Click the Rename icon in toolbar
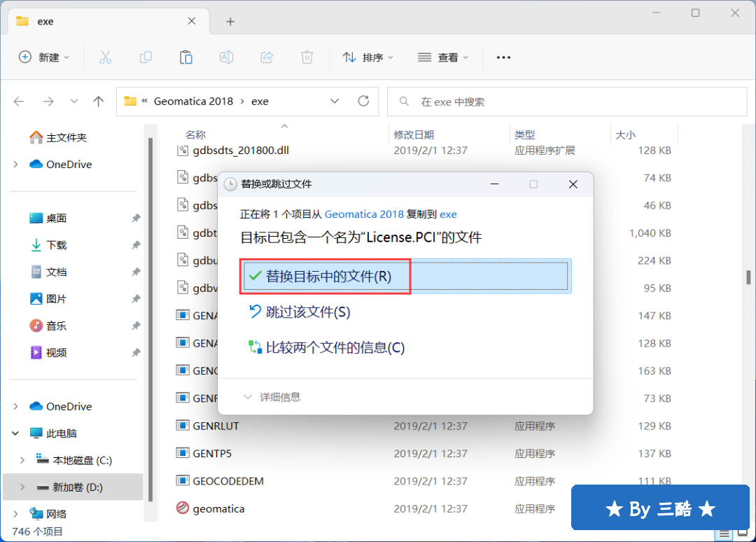Screen dimensions: 756x542 226,57
